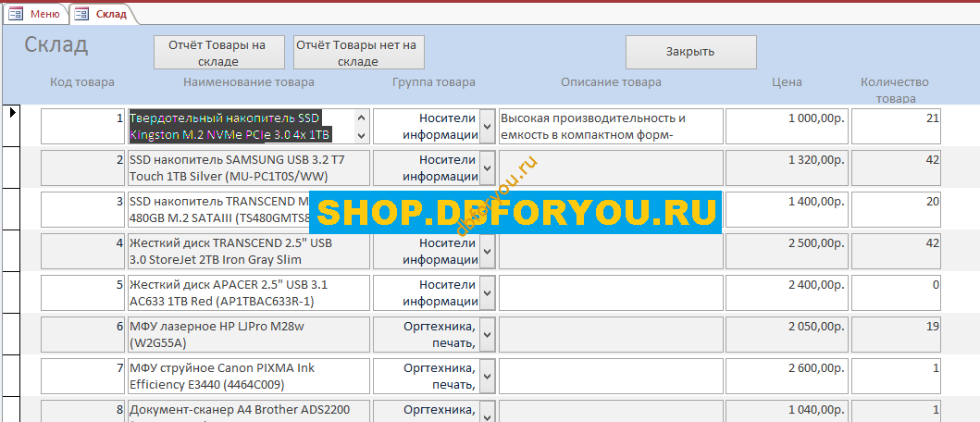980x422 pixels.
Task: Click product code field with value 2
Action: (82, 168)
